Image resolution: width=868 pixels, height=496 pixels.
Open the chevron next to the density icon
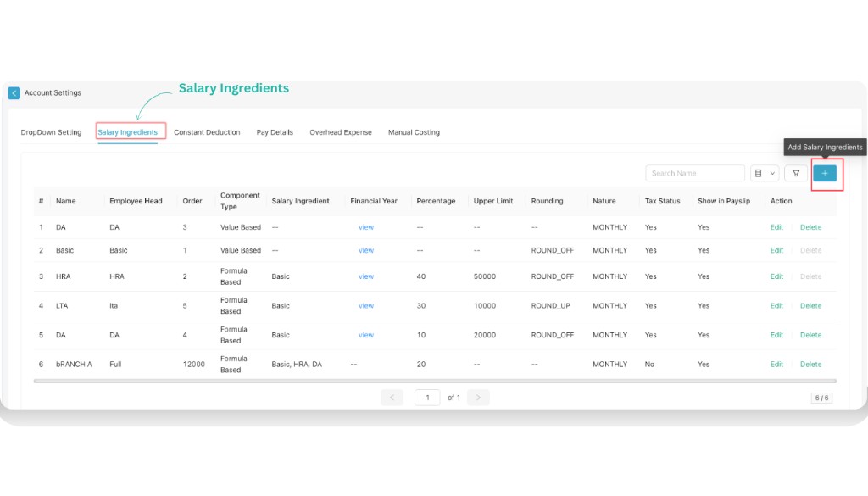pos(772,173)
